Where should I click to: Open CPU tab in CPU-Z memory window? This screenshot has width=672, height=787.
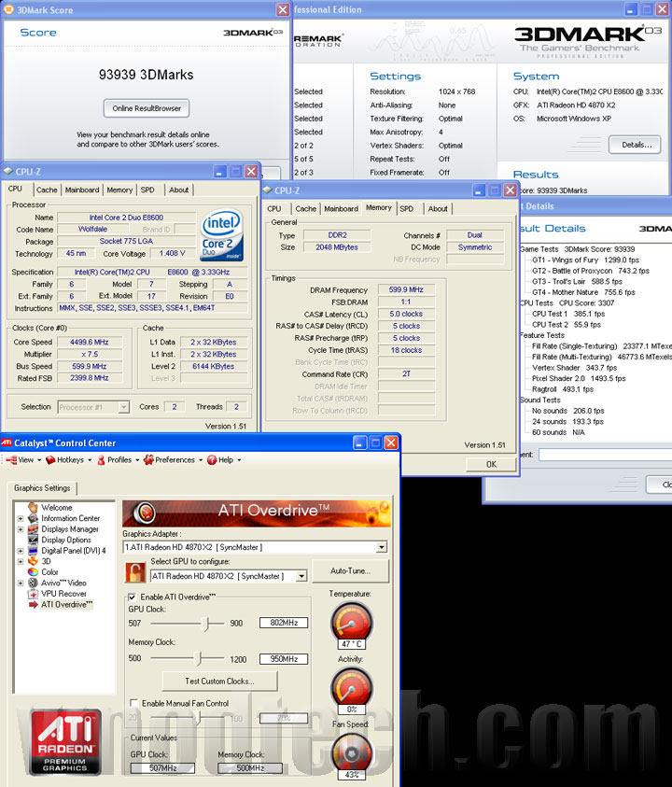[274, 209]
